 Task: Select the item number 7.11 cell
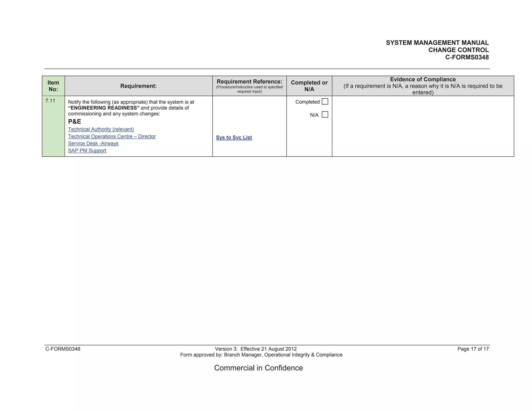pyautogui.click(x=50, y=101)
